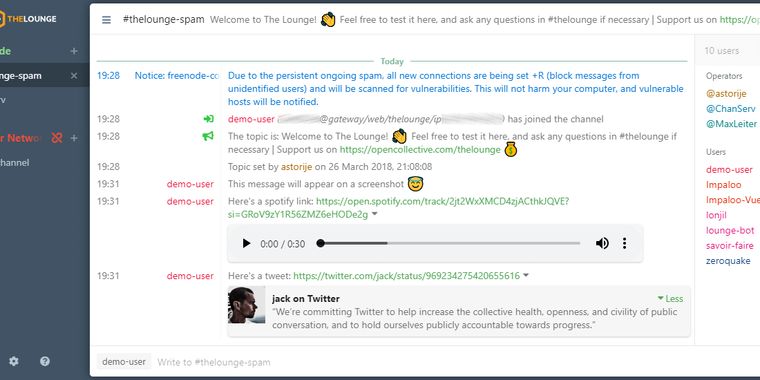The height and width of the screenshot is (380, 760).
Task: Click lonjil in users list
Action: [716, 215]
